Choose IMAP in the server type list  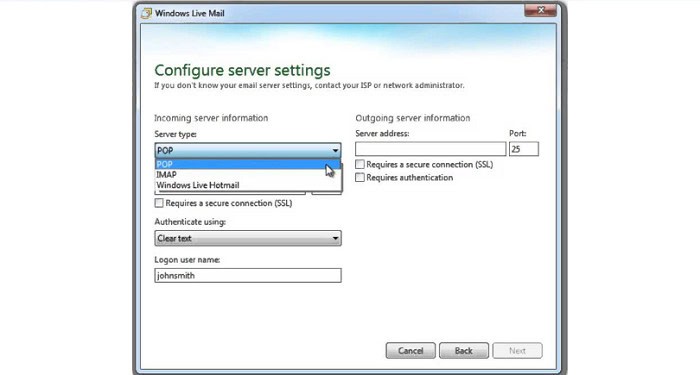pos(248,175)
